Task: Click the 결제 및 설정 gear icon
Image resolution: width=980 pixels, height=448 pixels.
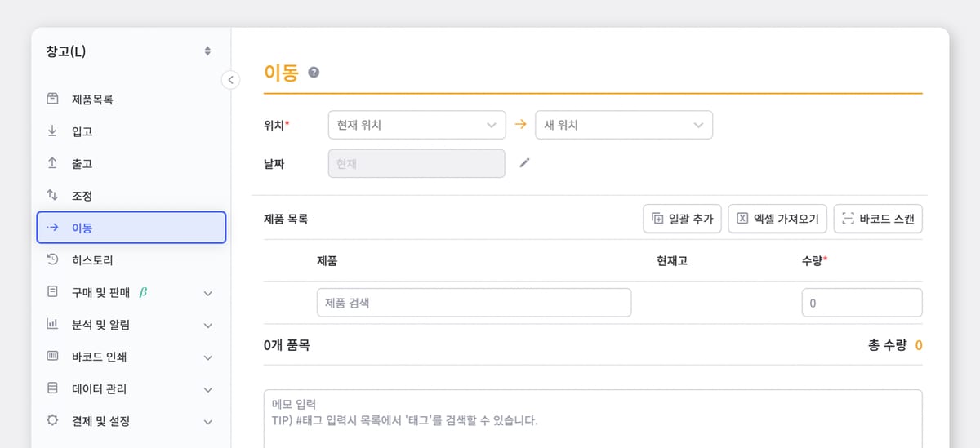Action: tap(52, 421)
